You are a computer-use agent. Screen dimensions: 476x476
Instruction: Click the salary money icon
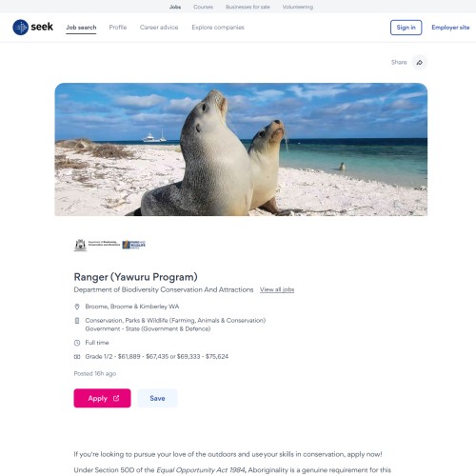pyautogui.click(x=77, y=357)
